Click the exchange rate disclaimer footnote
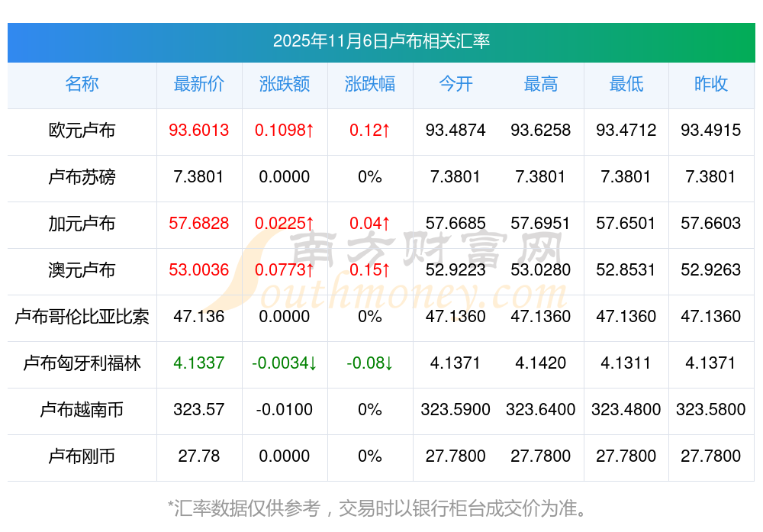Image resolution: width=763 pixels, height=532 pixels. 377,508
